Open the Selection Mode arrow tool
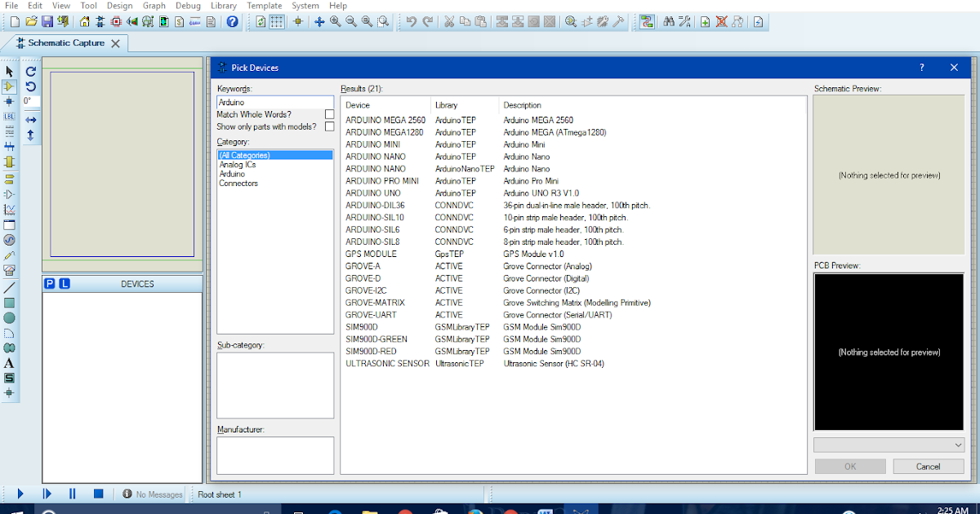 [8, 72]
